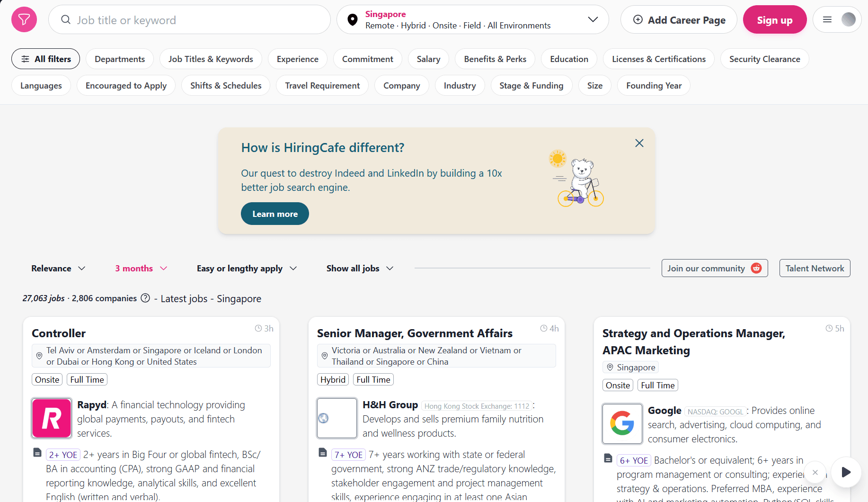Viewport: 868px width, 502px height.
Task: Click the user avatar circle
Action: click(849, 19)
